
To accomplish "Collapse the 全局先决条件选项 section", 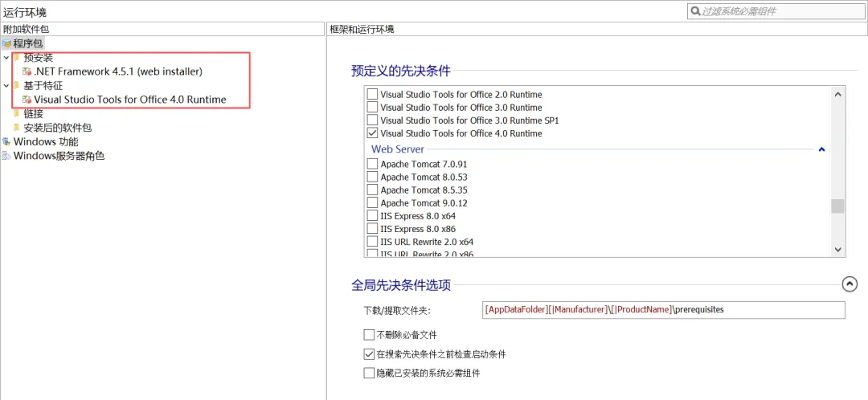I will pos(850,284).
